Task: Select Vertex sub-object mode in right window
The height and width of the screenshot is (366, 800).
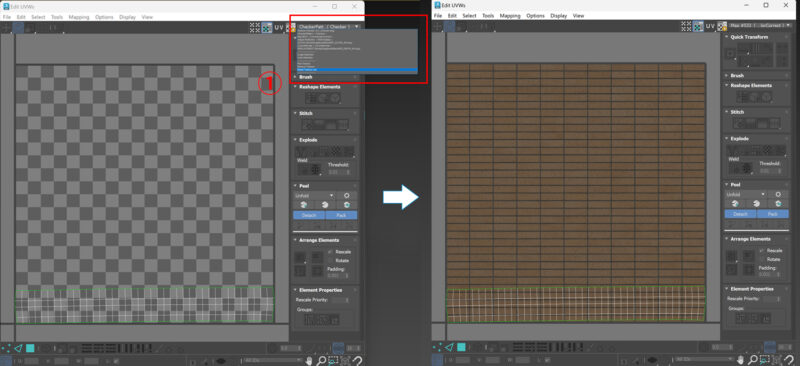Action: pyautogui.click(x=438, y=348)
